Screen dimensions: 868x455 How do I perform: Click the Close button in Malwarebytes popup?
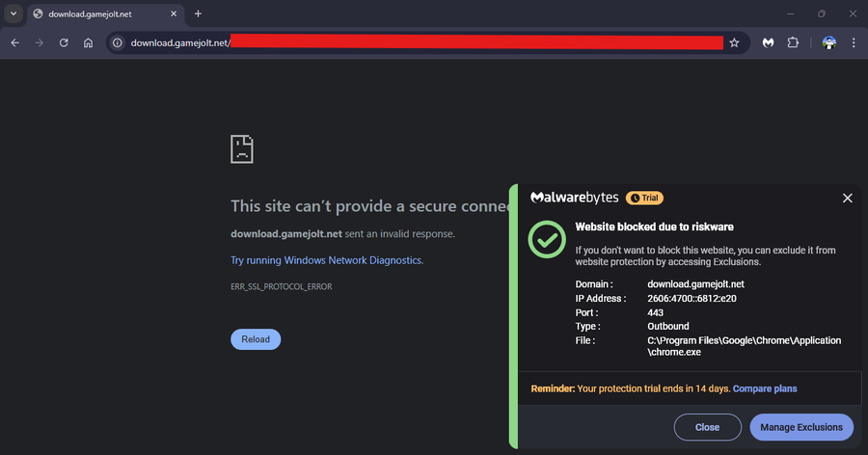708,427
